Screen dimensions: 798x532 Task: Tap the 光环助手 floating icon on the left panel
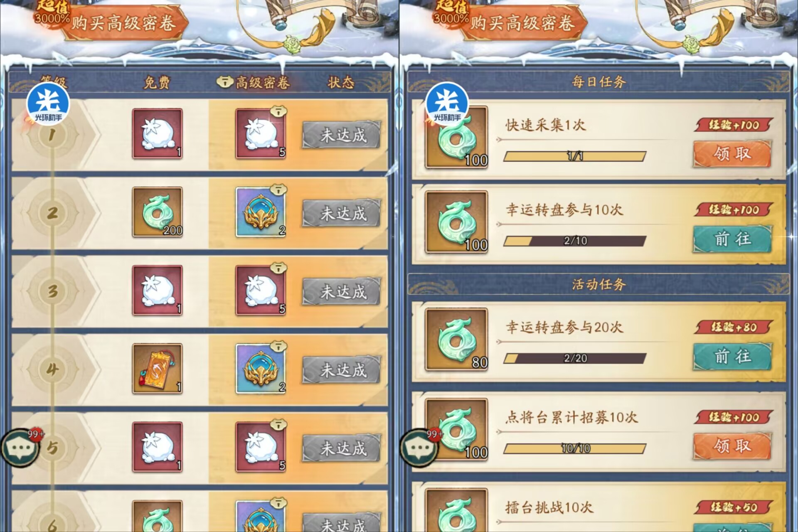tap(48, 103)
